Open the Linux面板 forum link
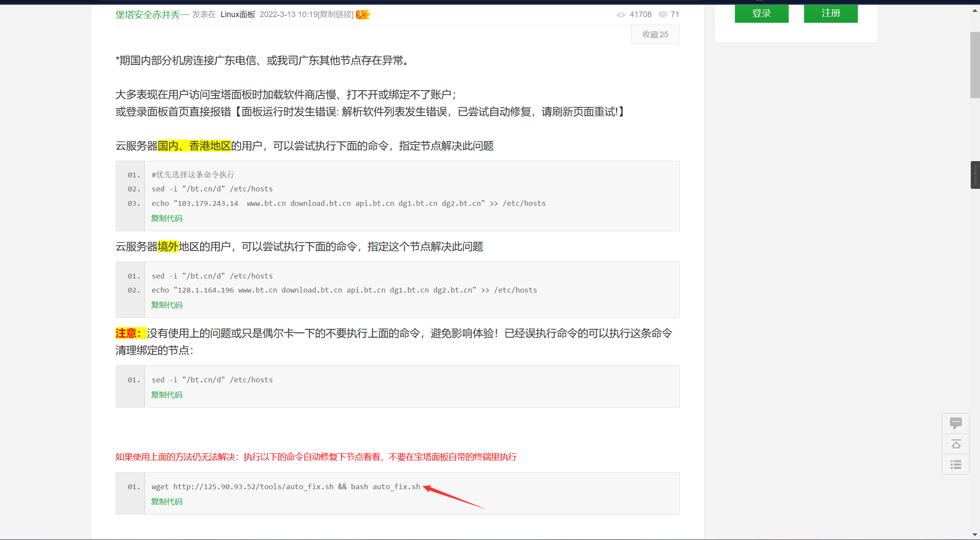Viewport: 980px width, 540px height. point(238,14)
